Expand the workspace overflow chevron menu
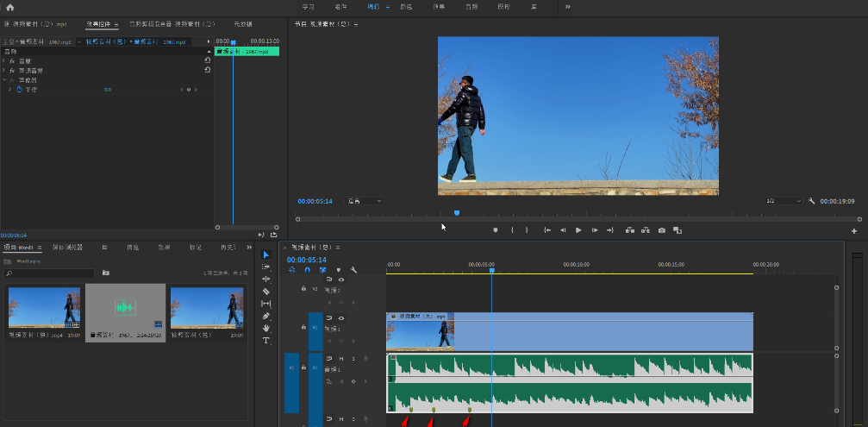Screen dimensions: 868x427 (x=567, y=7)
